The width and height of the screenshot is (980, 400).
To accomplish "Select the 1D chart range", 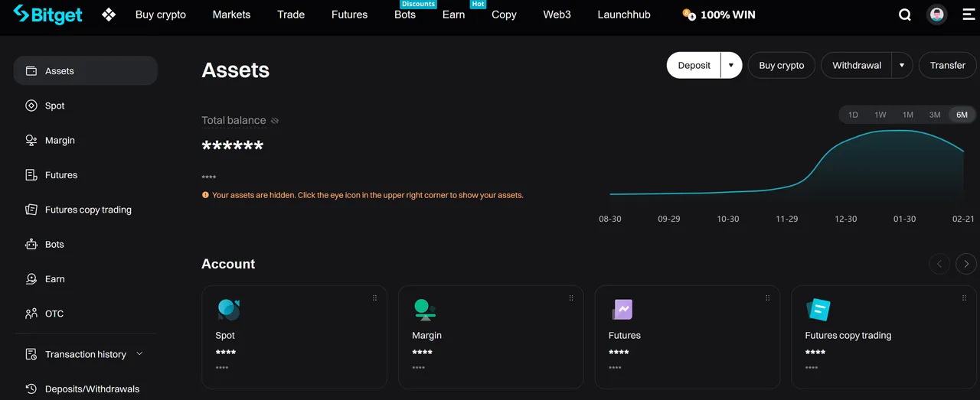I will pos(853,115).
